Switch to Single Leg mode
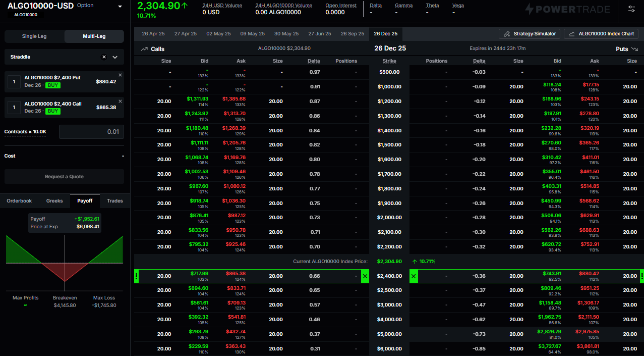The image size is (644, 356). pos(34,36)
